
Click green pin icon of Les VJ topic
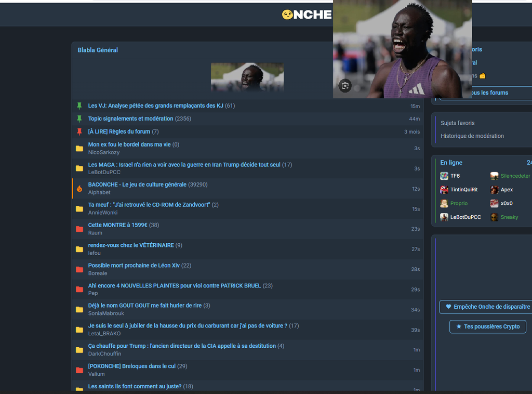pos(79,106)
